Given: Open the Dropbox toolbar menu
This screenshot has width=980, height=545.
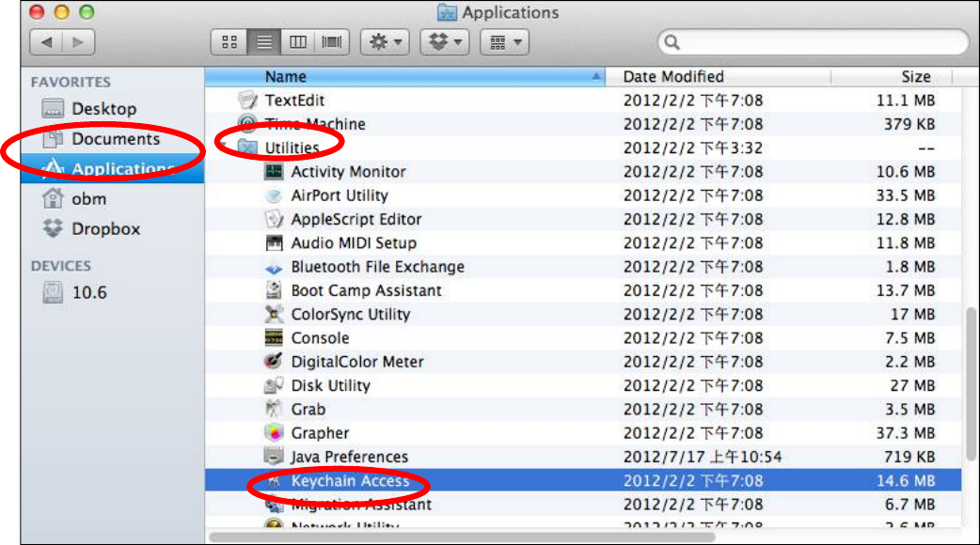Looking at the screenshot, I should point(445,42).
